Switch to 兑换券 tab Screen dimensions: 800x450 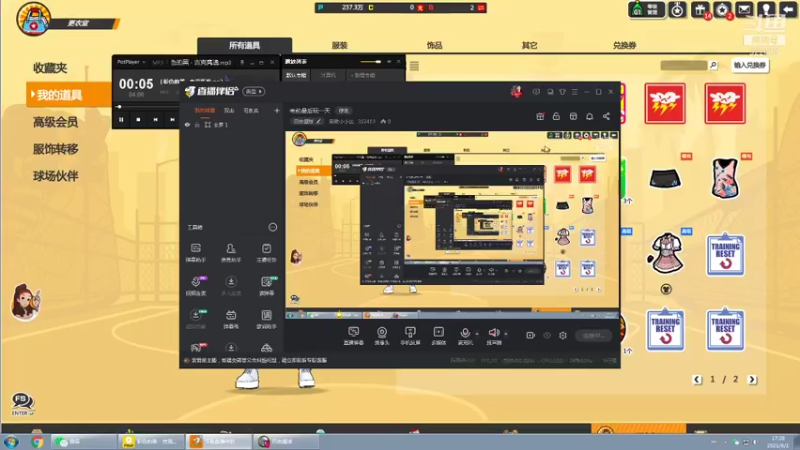(x=624, y=45)
